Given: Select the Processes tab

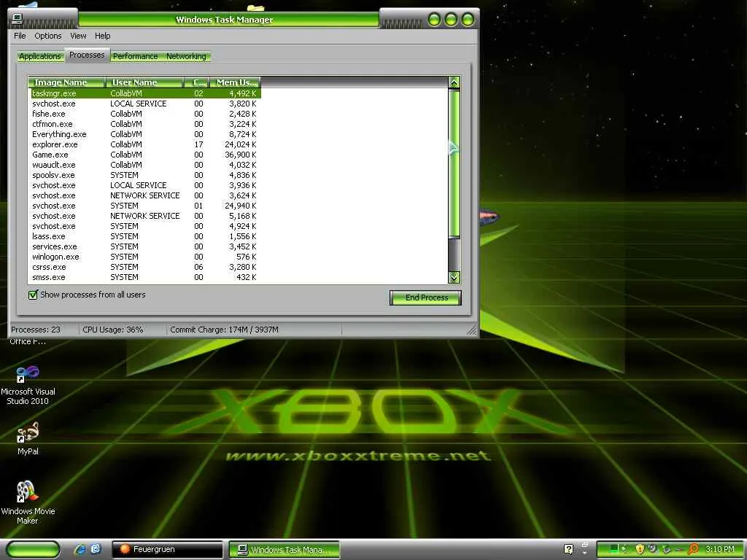Looking at the screenshot, I should 87,55.
